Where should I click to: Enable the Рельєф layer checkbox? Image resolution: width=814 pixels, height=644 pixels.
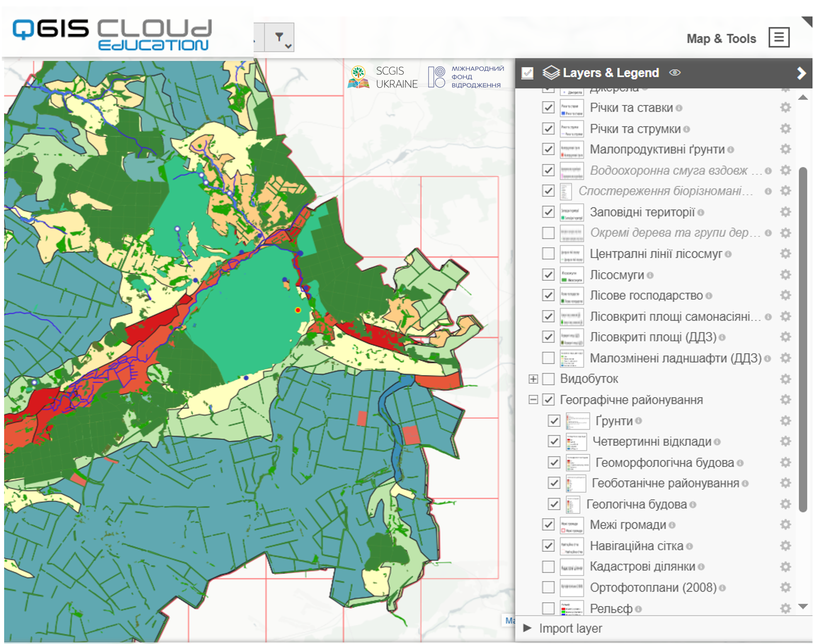click(548, 608)
